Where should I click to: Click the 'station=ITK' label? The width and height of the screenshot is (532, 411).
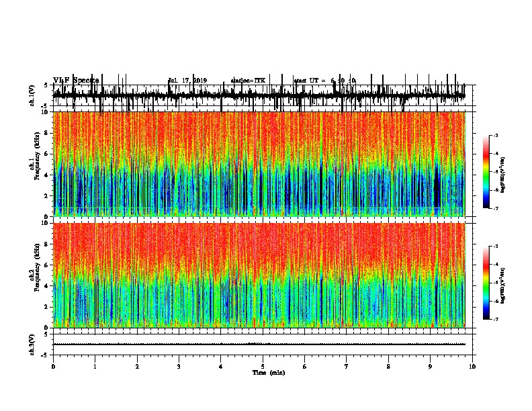(x=248, y=81)
